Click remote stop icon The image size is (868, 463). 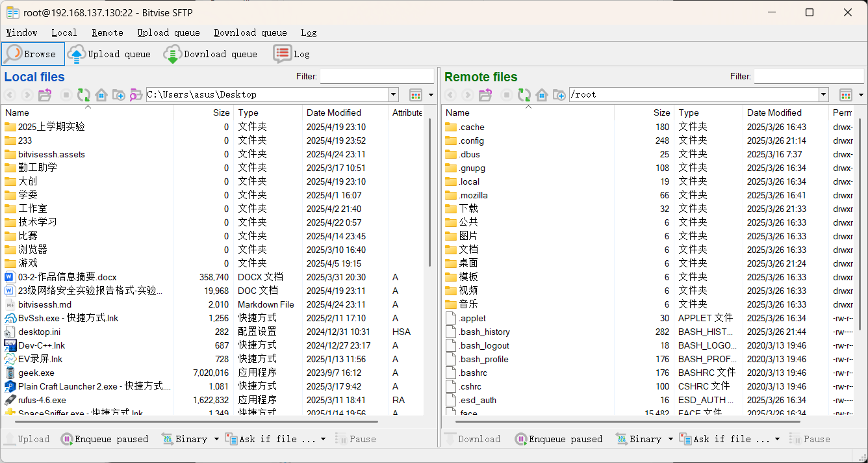507,95
